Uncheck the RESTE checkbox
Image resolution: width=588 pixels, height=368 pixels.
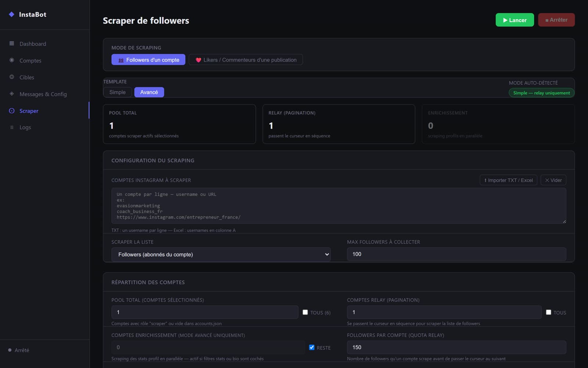tap(312, 347)
